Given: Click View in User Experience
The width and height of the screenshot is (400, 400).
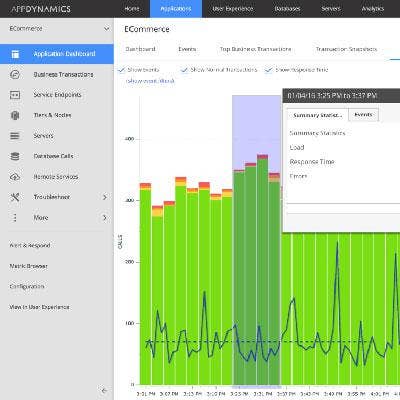Looking at the screenshot, I should (39, 307).
